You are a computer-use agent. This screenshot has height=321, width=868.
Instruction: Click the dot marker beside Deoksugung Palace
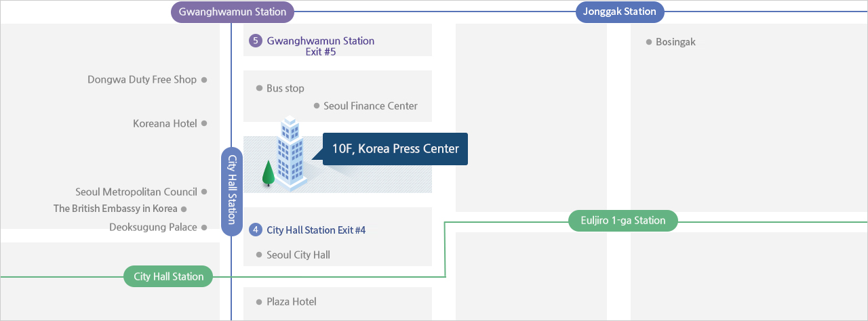(x=204, y=228)
